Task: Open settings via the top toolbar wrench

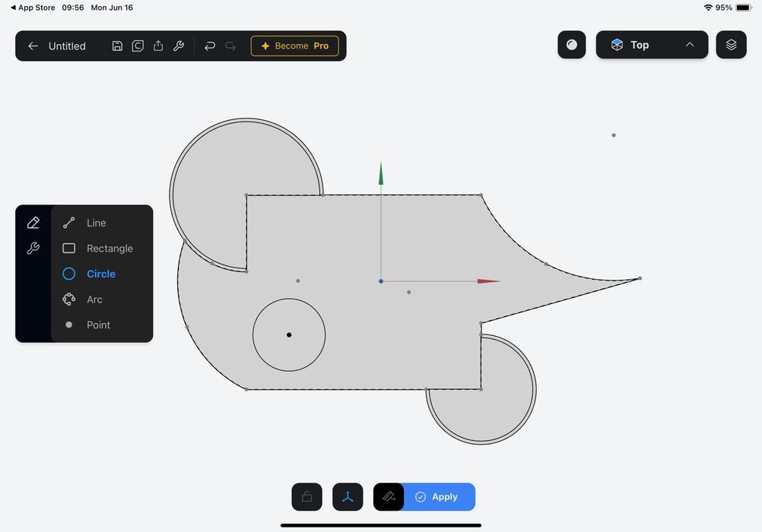Action: [x=179, y=46]
